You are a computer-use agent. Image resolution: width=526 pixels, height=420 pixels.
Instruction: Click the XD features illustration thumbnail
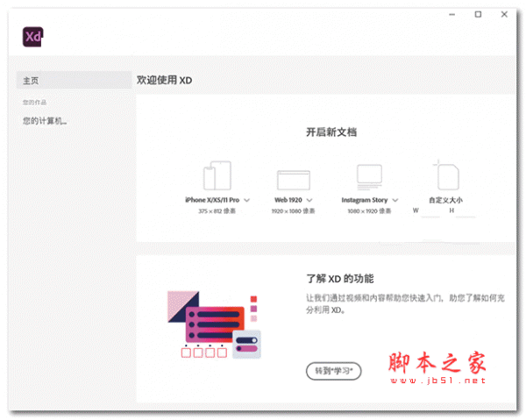coord(215,324)
